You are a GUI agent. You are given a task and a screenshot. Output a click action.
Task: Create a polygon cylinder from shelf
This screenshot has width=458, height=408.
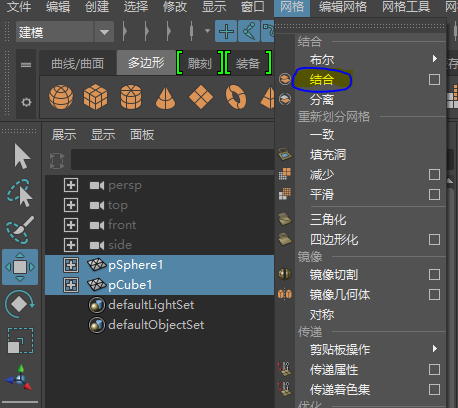[x=131, y=97]
